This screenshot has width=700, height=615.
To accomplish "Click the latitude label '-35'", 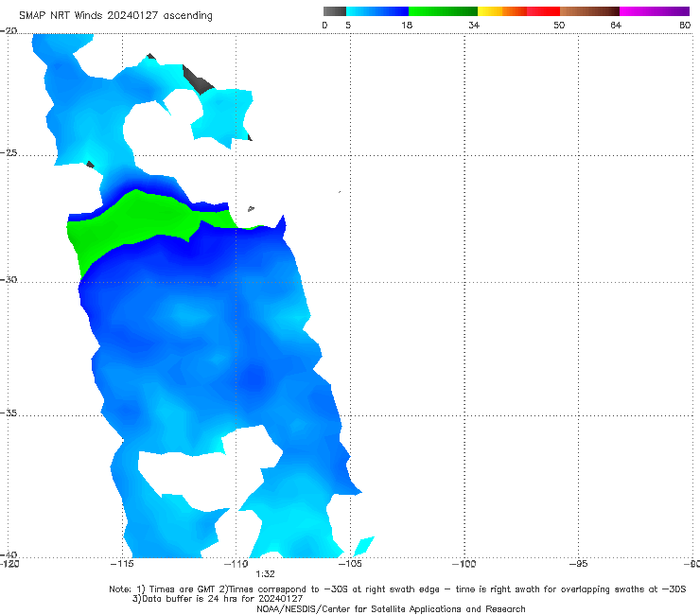I will (9, 413).
